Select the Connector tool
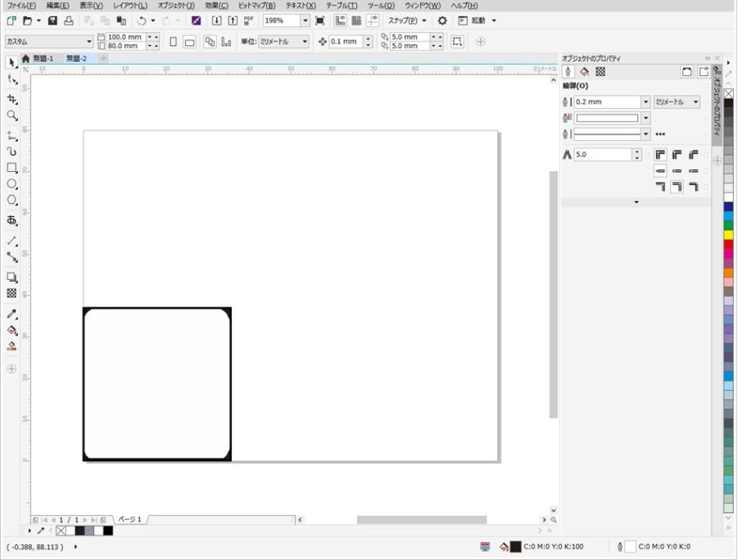This screenshot has height=560, width=747. 12,258
